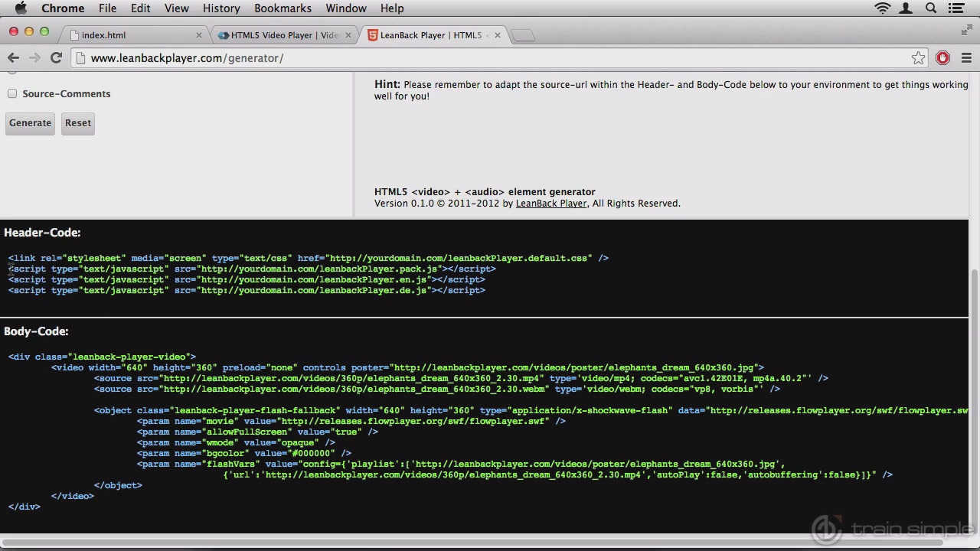Screen dimensions: 980x551
Task: Close the HTML5 Video Player tab
Action: click(x=348, y=35)
